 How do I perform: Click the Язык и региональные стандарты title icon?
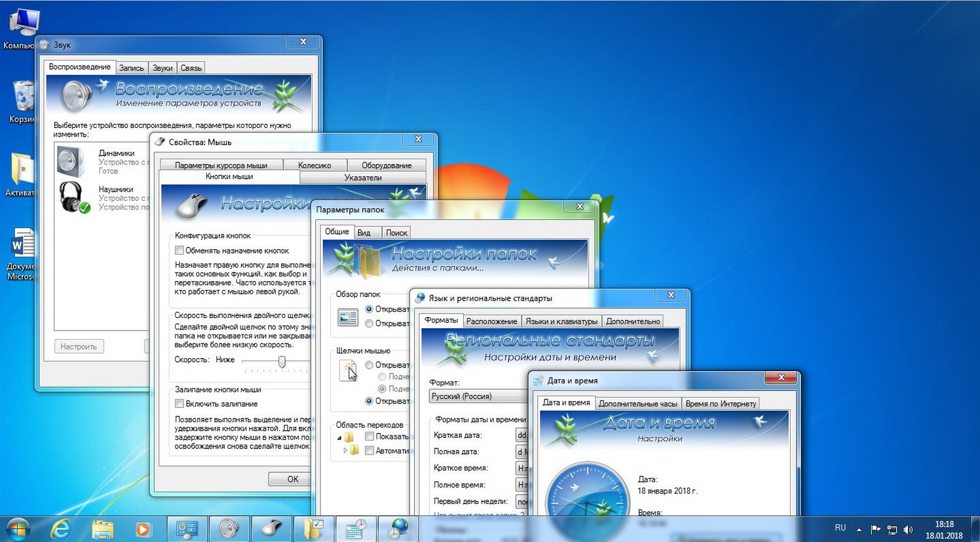[x=420, y=298]
